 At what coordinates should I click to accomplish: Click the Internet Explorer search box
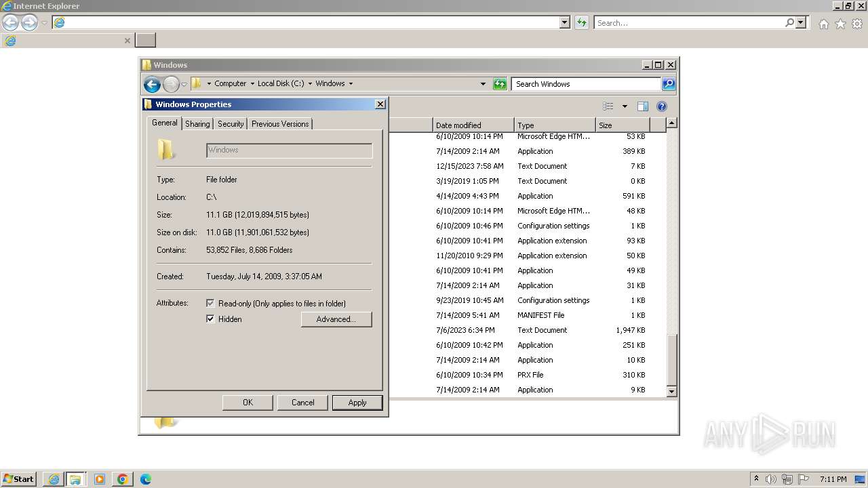point(689,22)
